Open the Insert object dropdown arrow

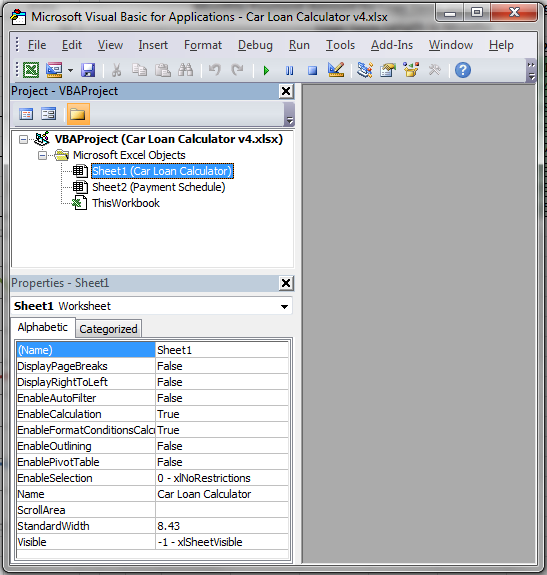(x=70, y=70)
